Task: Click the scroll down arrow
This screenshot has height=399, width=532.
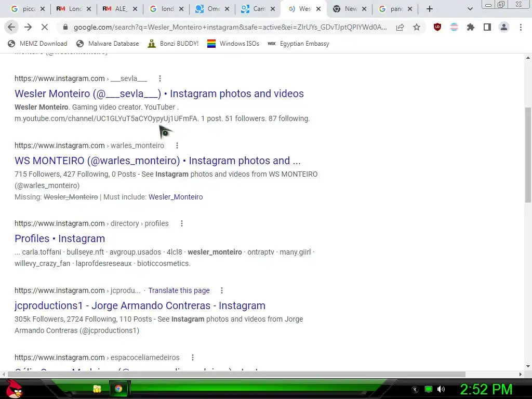Action: point(528,366)
